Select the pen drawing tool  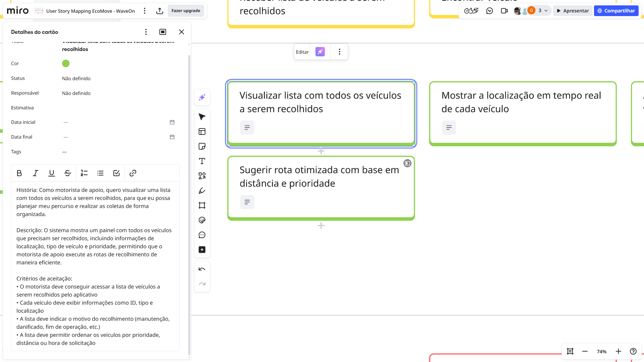(202, 191)
